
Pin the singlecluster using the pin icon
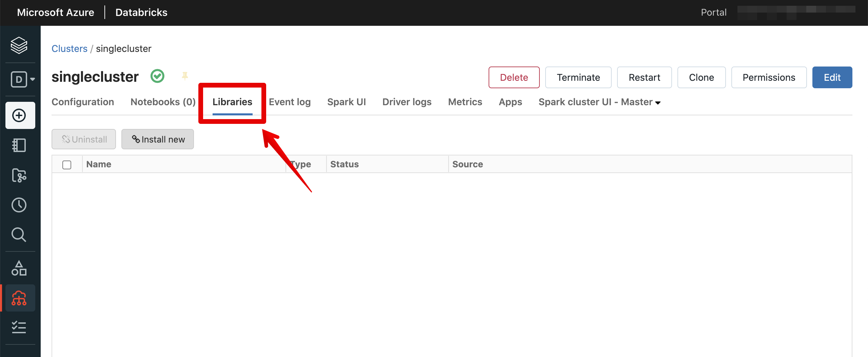(x=185, y=76)
